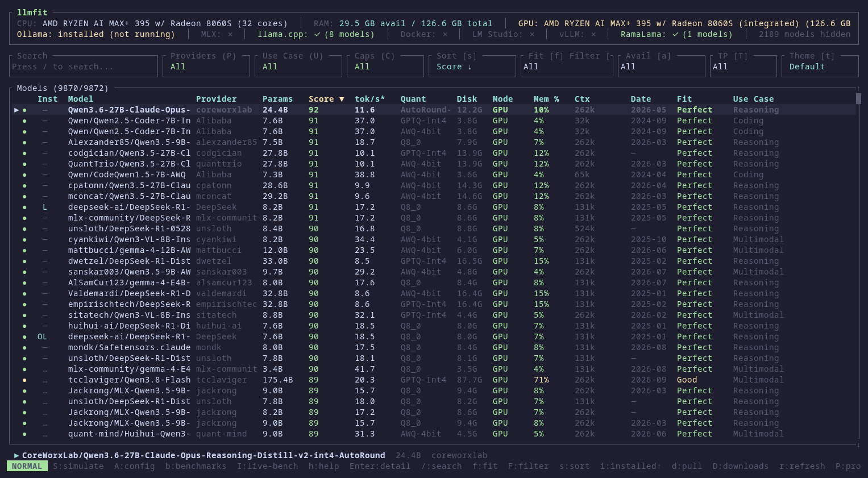Select the codgician/Qwen3.5-27B model row

pyautogui.click(x=435, y=153)
